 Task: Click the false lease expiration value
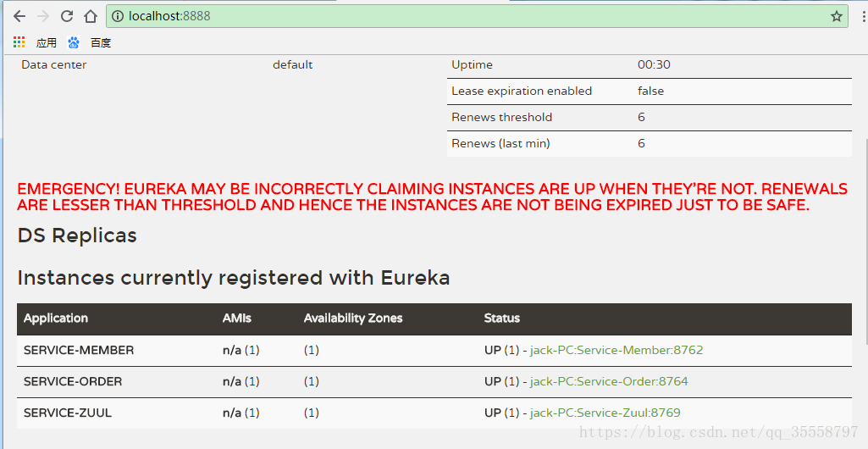(x=650, y=91)
